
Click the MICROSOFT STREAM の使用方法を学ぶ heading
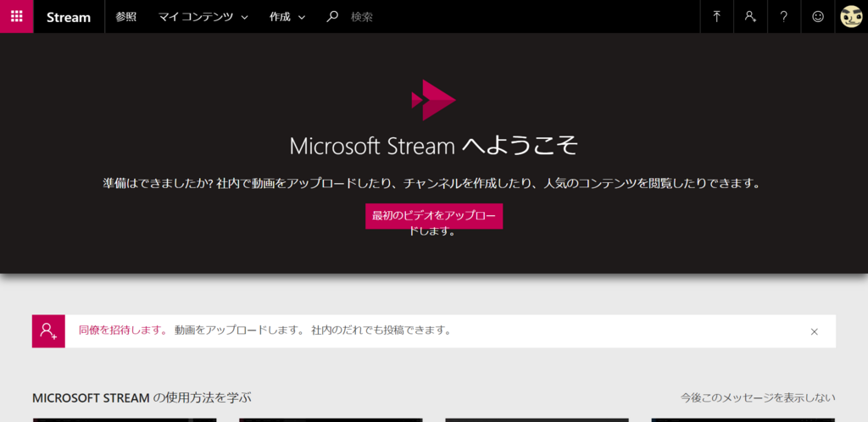[x=142, y=397]
